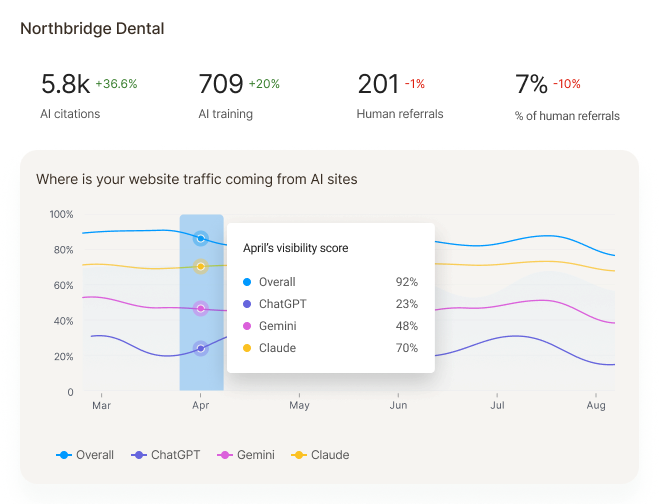Click the 7% of human referrals value
The image size is (659, 504).
[x=531, y=84]
